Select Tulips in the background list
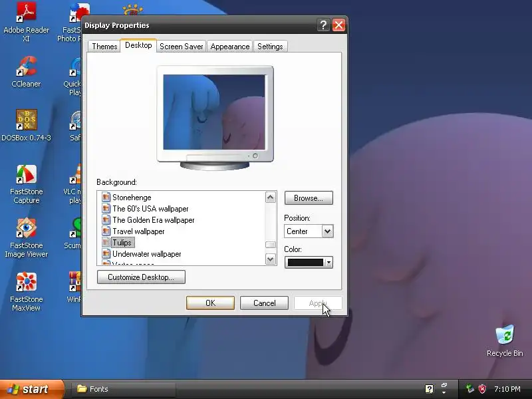The height and width of the screenshot is (399, 532). (122, 243)
